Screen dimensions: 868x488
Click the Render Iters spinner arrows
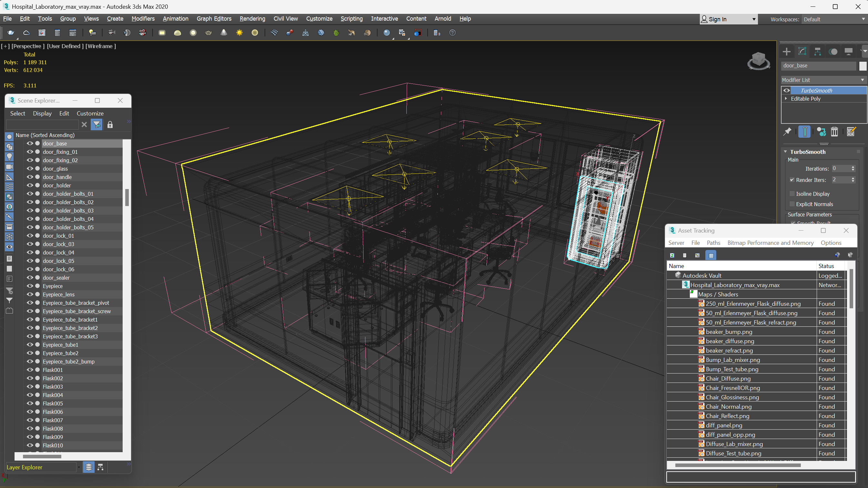(x=853, y=180)
